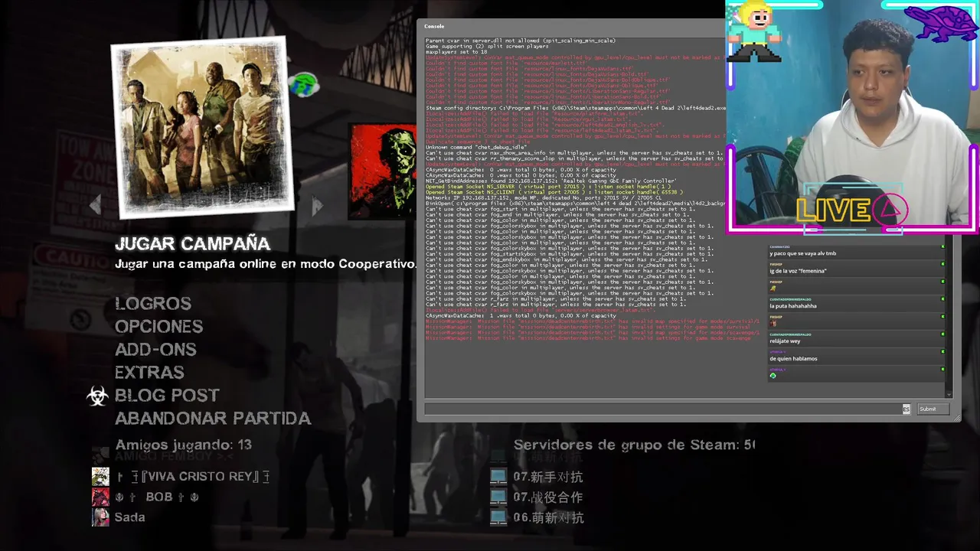This screenshot has height=551, width=980.
Task: Click the globe icon on campaign poster
Action: 304,83
